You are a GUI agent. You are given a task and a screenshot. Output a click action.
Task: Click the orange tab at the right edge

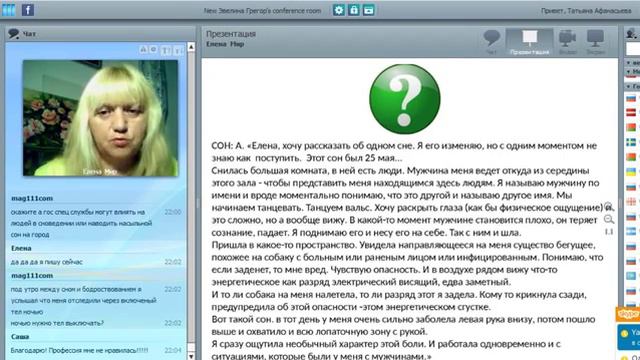[628, 314]
